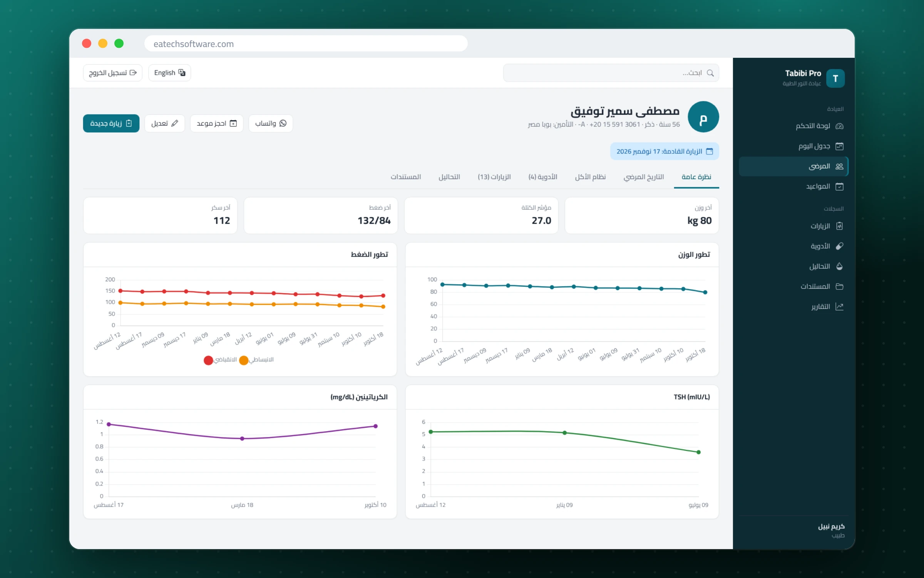Open المواعيد in the sidebar
924x578 pixels.
[793, 187]
